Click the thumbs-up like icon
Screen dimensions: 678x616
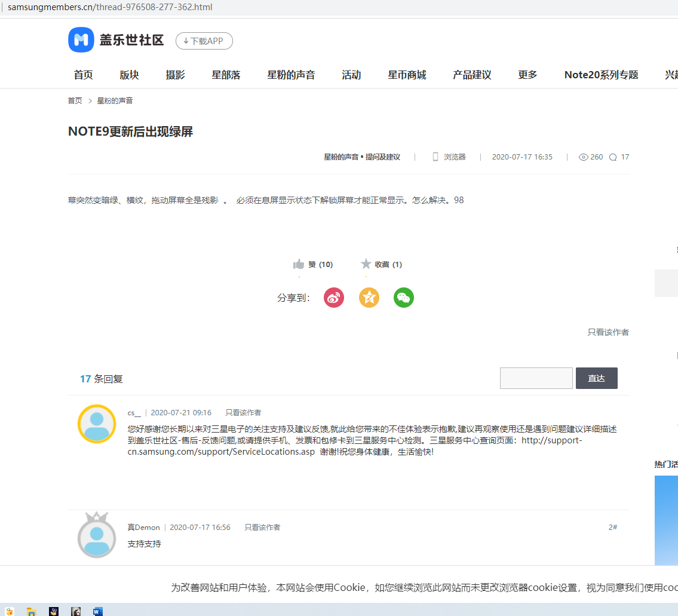pyautogui.click(x=298, y=264)
